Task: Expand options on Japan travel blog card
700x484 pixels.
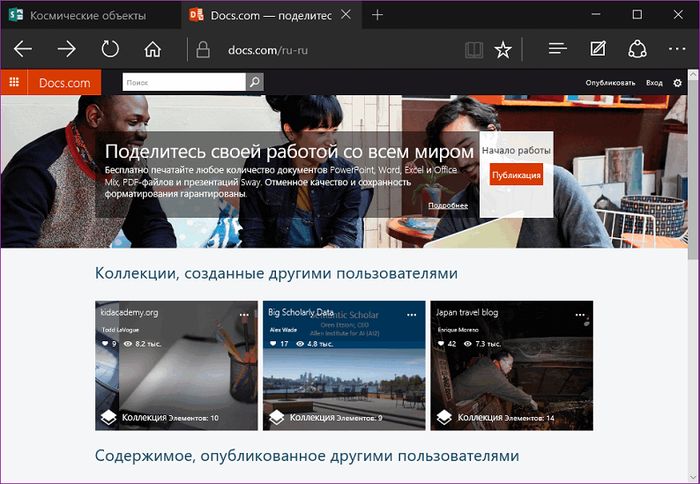Action: coord(579,314)
